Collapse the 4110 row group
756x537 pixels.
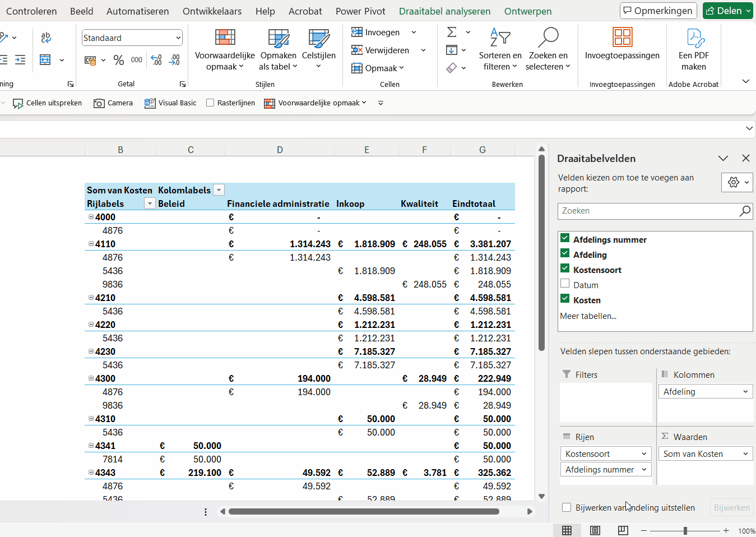pos(91,244)
